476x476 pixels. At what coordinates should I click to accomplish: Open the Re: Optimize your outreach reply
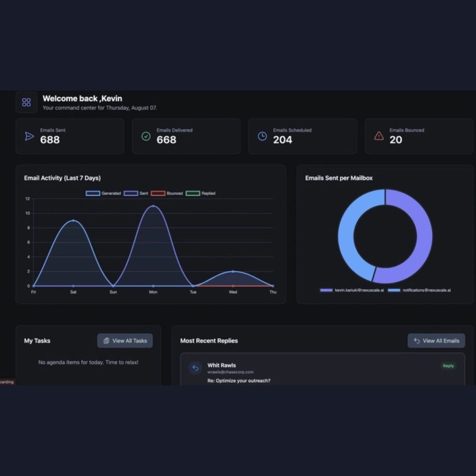[238, 381]
